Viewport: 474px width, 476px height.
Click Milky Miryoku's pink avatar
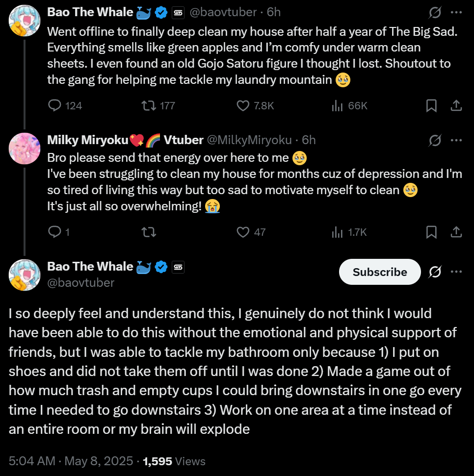click(x=25, y=149)
